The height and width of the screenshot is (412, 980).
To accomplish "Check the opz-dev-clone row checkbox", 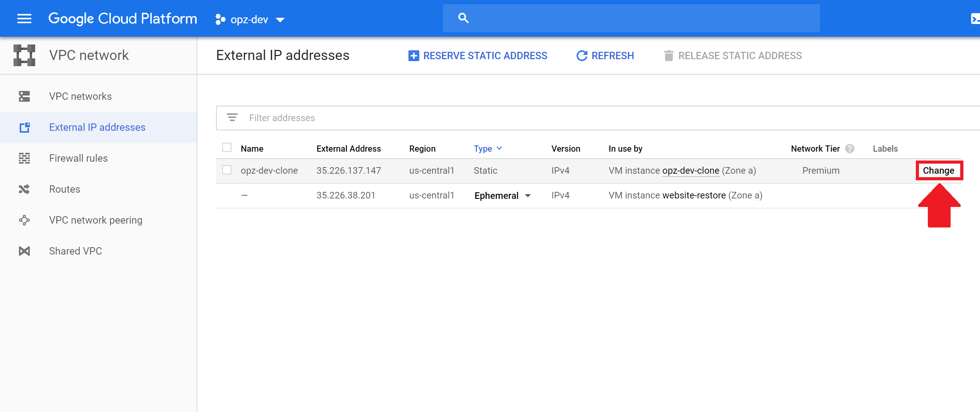I will [227, 170].
